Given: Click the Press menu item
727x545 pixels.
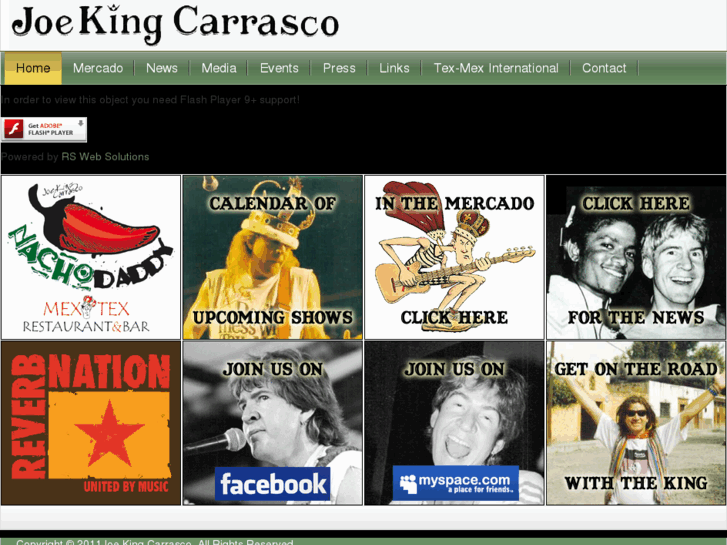Looking at the screenshot, I should coord(339,68).
